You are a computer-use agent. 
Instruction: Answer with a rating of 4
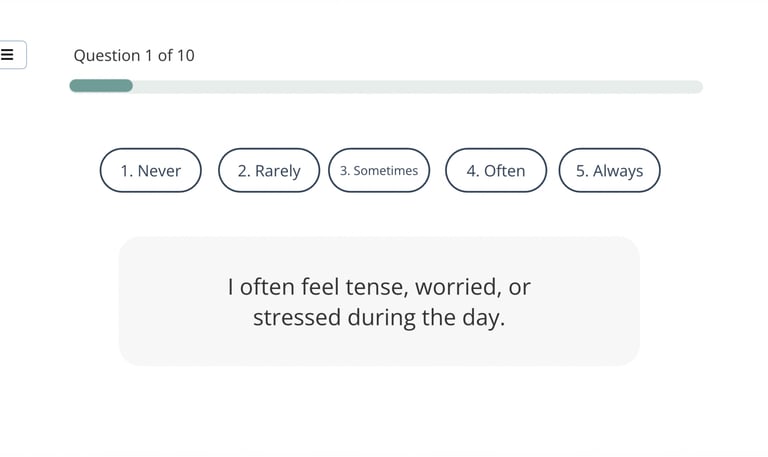(x=496, y=170)
